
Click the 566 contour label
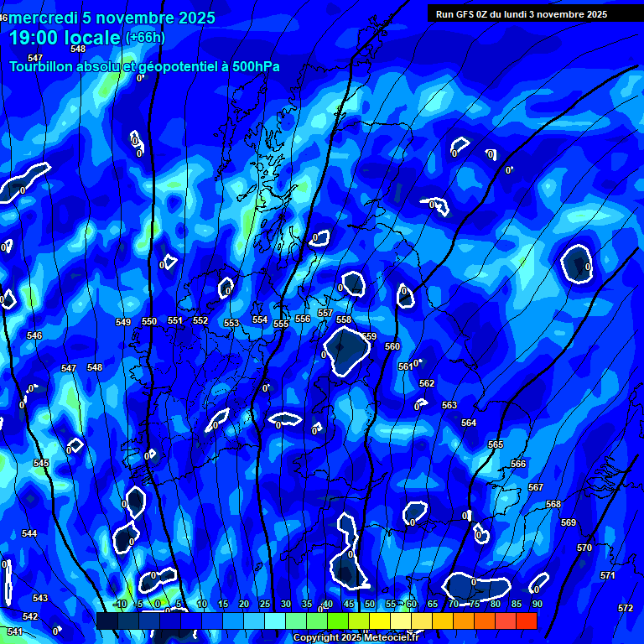coord(518,464)
